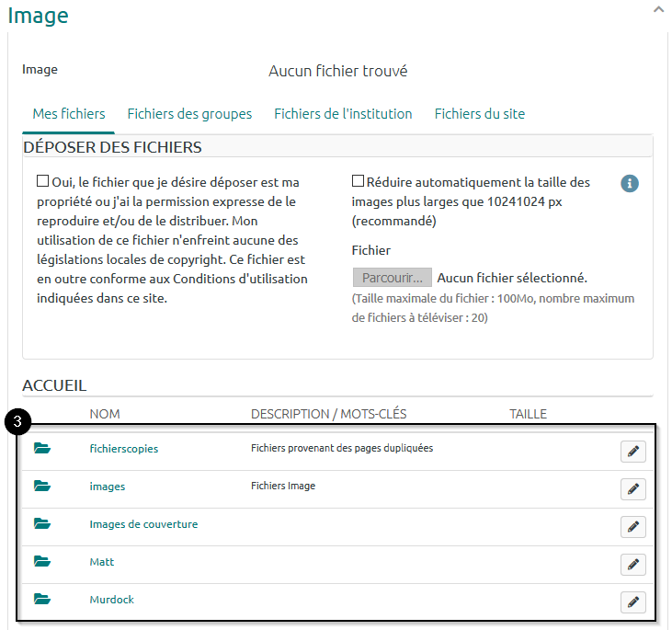Click the folder icon beside Matt
This screenshot has height=630, width=672.
42,562
